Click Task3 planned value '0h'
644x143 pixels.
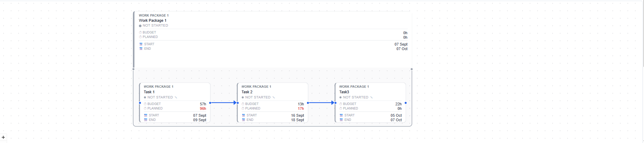[399, 108]
